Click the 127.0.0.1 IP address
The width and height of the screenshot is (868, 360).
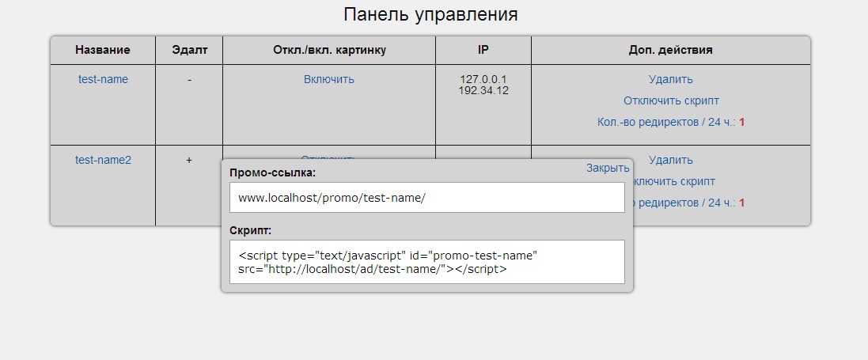[x=483, y=79]
